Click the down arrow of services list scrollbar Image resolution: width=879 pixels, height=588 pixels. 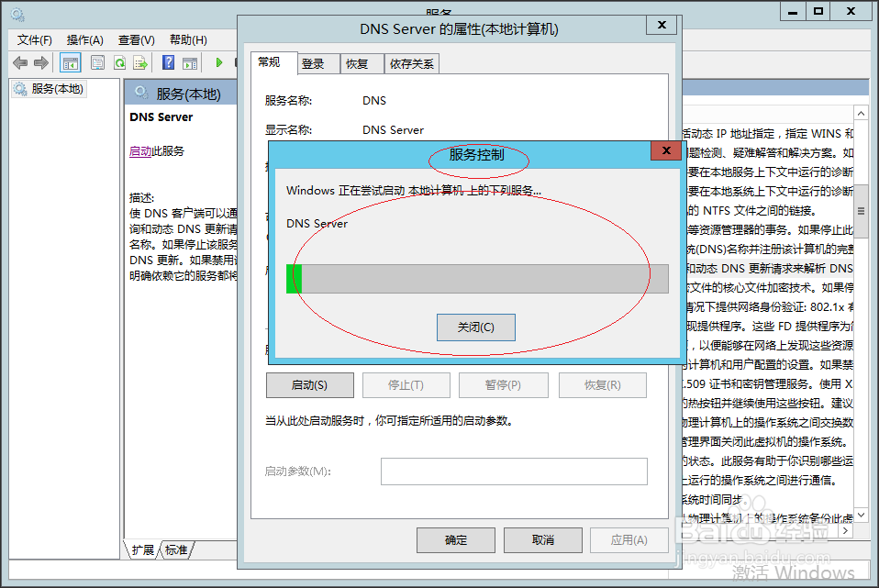(861, 515)
